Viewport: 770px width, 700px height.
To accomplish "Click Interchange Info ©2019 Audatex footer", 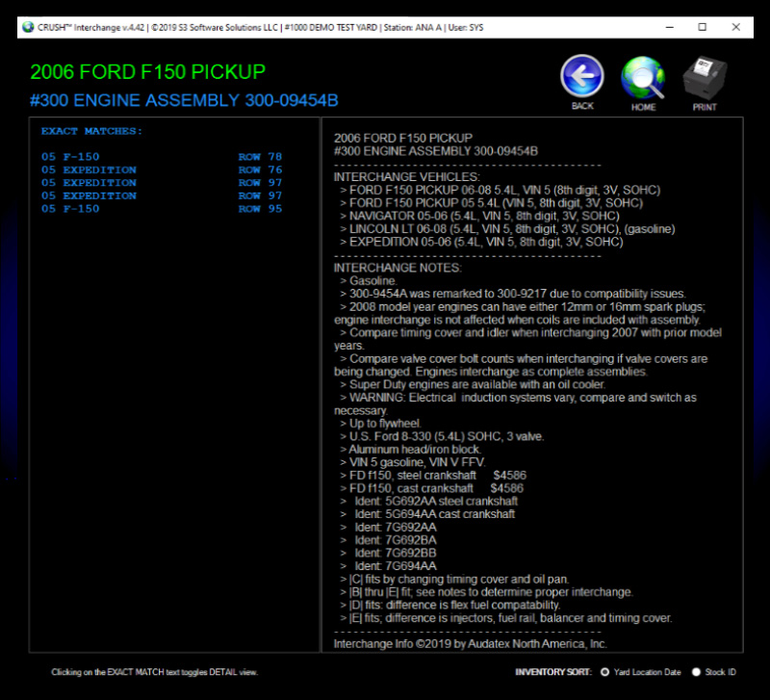I will 471,644.
